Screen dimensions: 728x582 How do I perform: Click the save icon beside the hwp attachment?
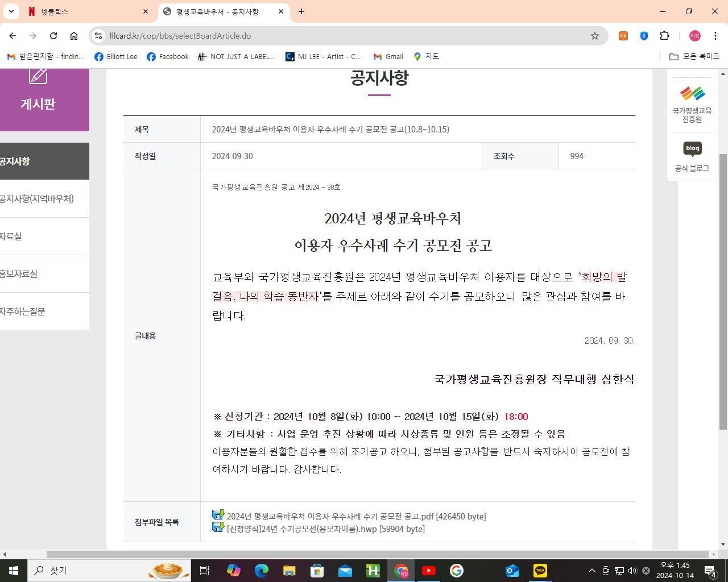218,527
